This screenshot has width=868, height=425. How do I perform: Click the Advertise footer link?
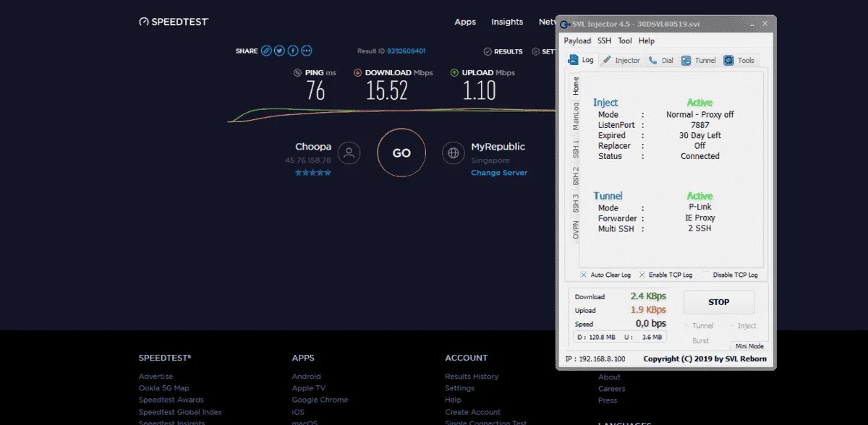[156, 377]
